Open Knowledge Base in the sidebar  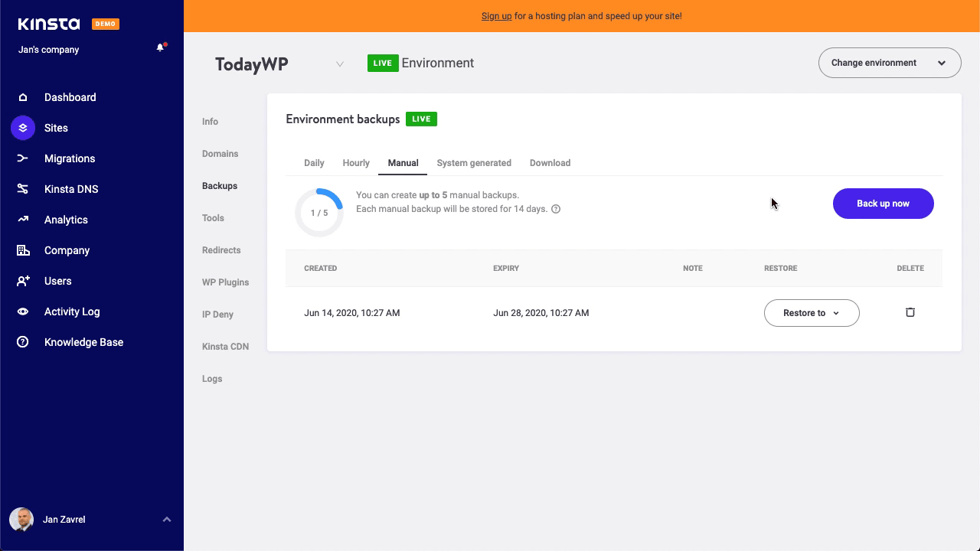(83, 342)
